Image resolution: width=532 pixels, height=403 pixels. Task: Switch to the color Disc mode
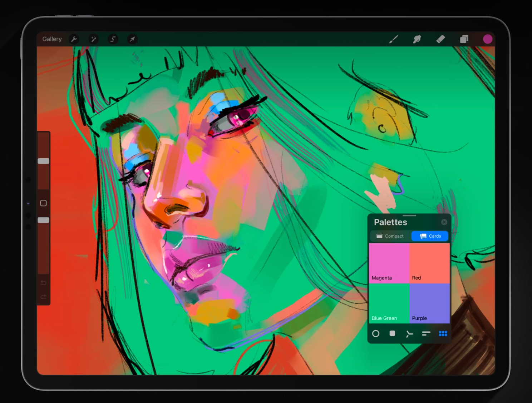(376, 334)
